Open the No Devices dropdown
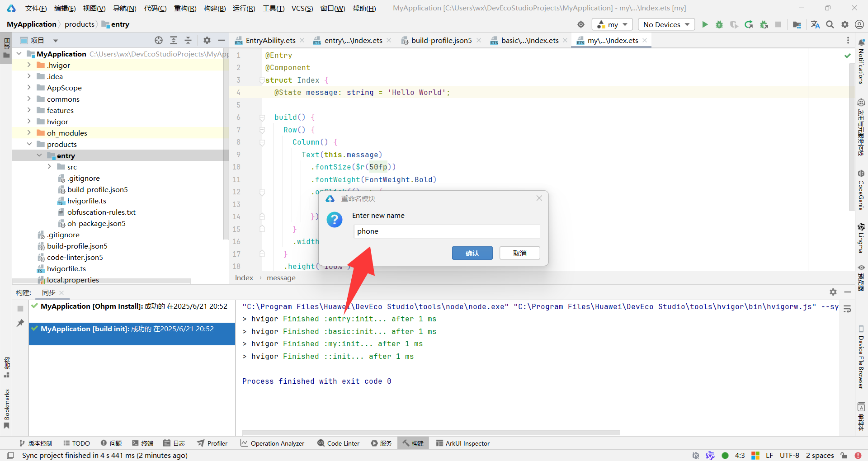 click(x=666, y=24)
